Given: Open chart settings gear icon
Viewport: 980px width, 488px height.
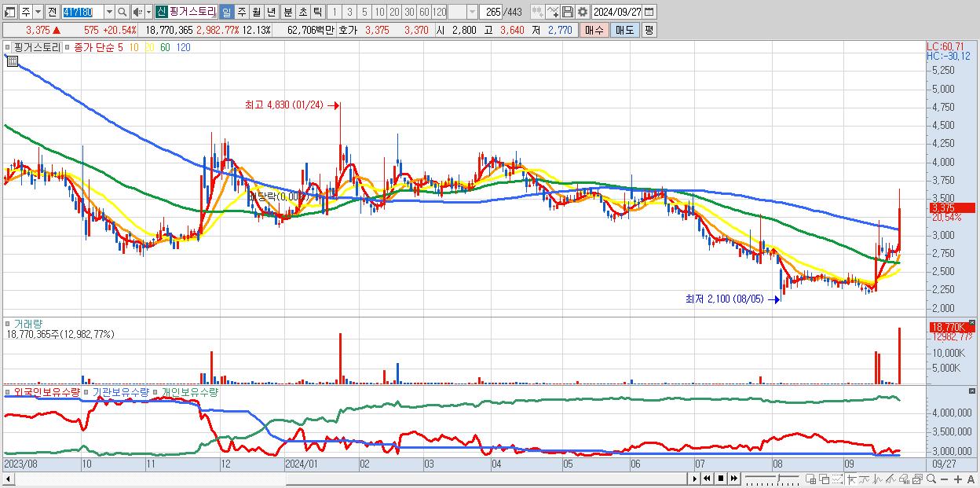Looking at the screenshot, I should pyautogui.click(x=583, y=12).
